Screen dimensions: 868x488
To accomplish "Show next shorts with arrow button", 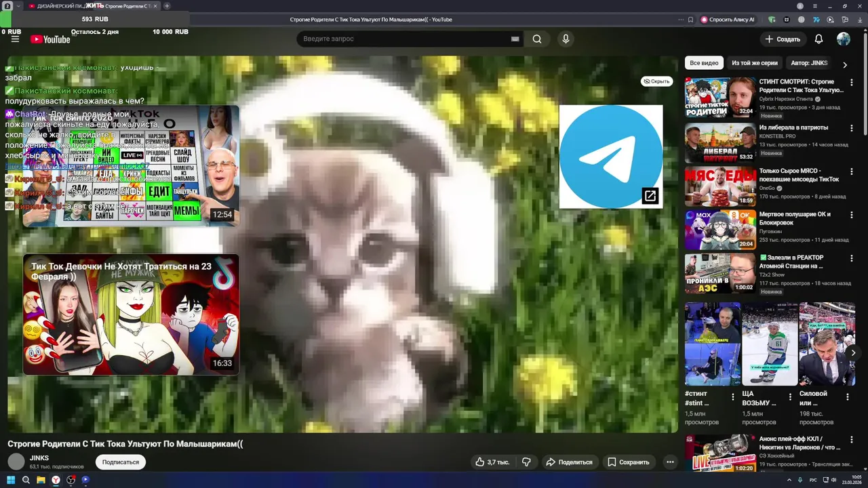I will pos(853,352).
